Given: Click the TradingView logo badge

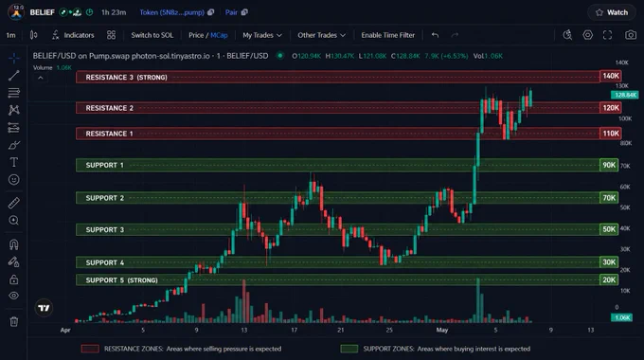Looking at the screenshot, I should pos(44,307).
